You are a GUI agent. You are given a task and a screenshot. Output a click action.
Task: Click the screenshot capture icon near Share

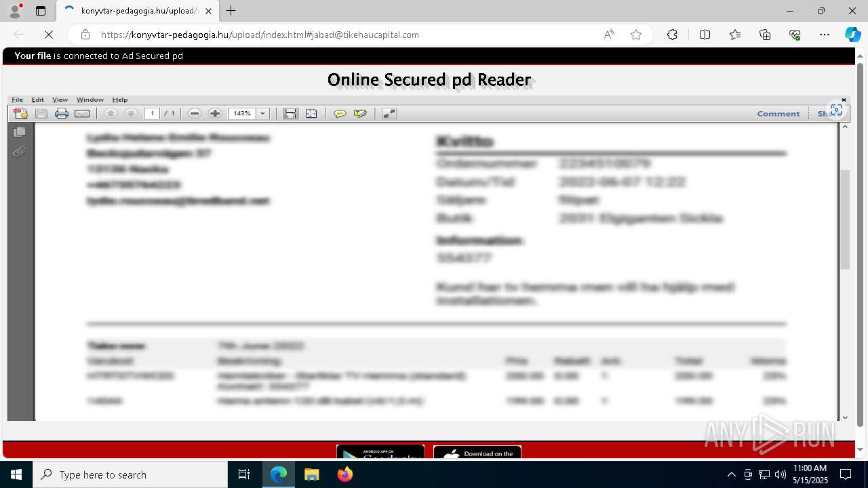pyautogui.click(x=836, y=110)
